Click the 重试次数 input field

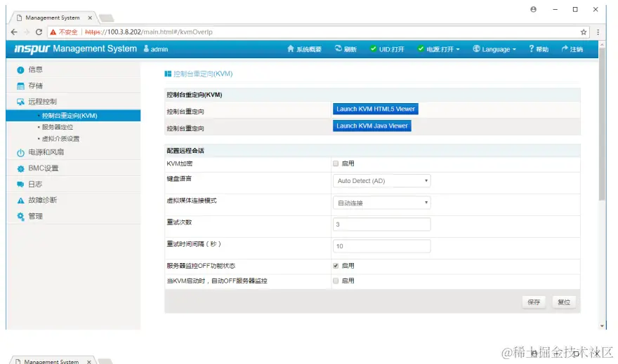click(381, 224)
